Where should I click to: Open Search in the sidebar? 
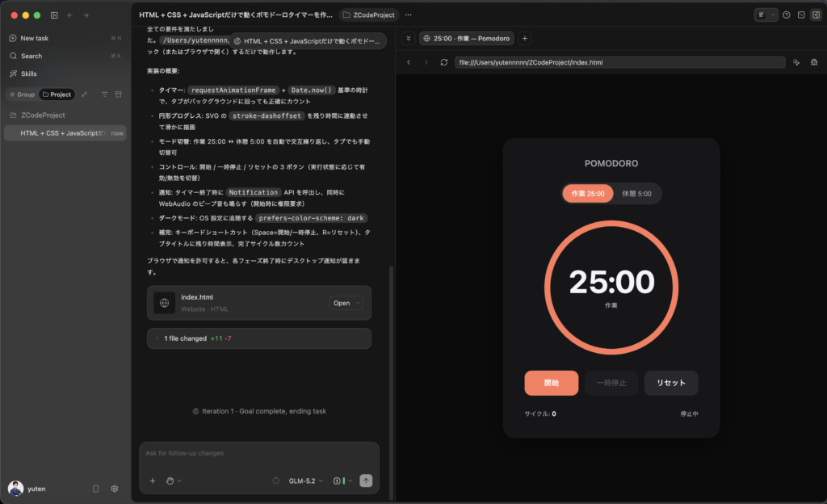click(x=65, y=56)
